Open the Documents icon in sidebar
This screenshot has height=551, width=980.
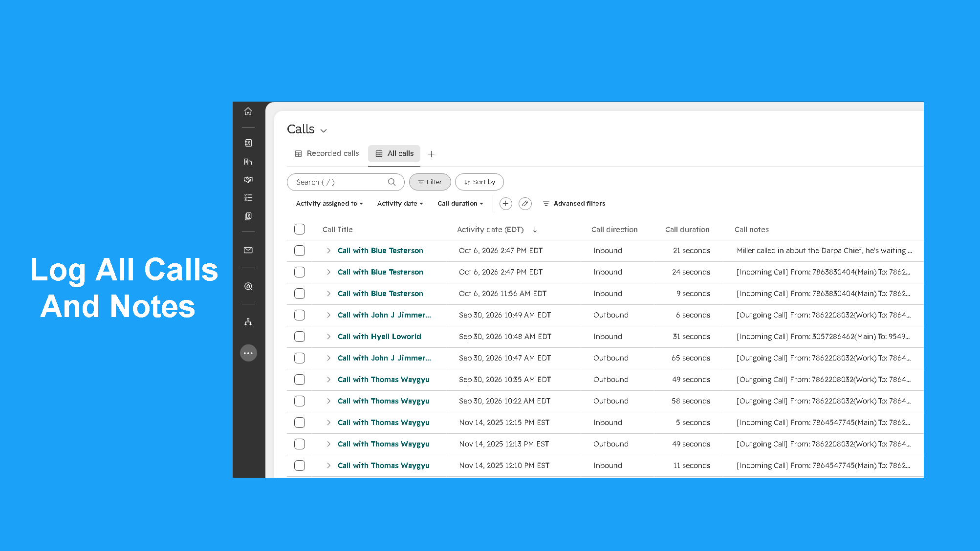pos(248,216)
